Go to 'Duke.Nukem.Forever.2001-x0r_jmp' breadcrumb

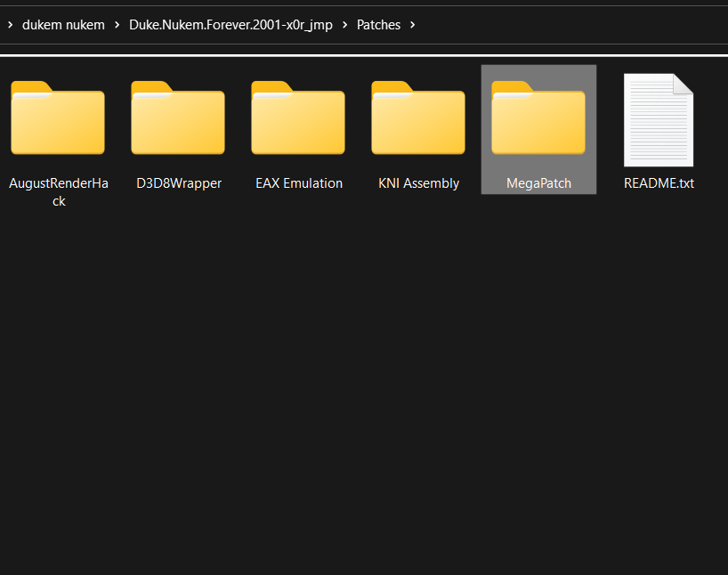point(231,25)
